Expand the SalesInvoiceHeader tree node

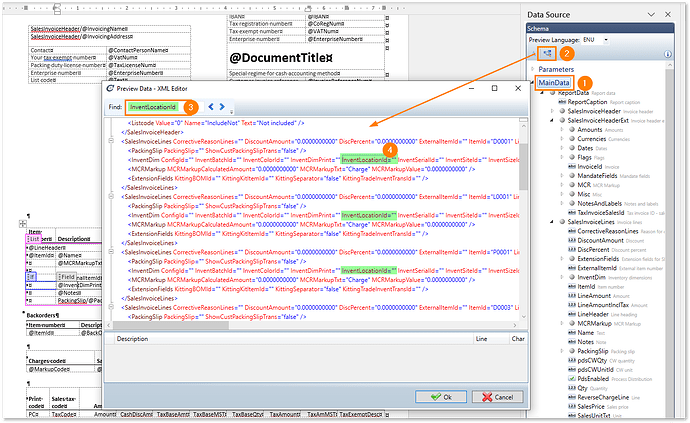click(x=552, y=111)
